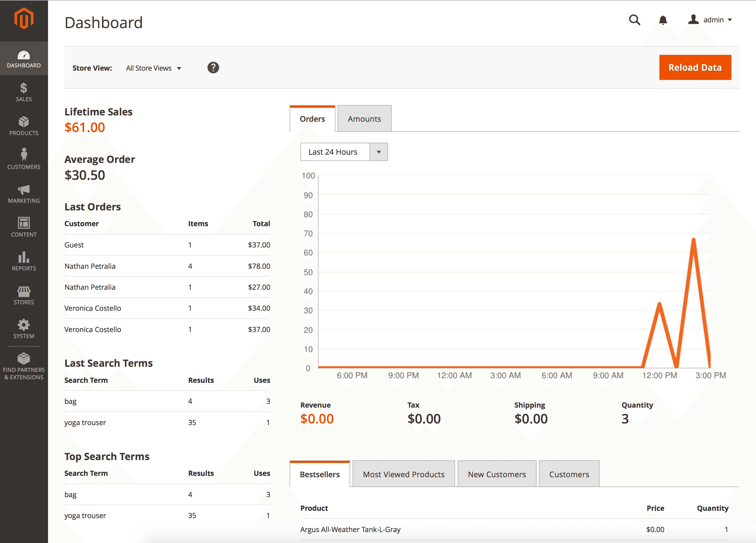Open the Products sidebar menu
This screenshot has width=756, height=543.
point(24,126)
